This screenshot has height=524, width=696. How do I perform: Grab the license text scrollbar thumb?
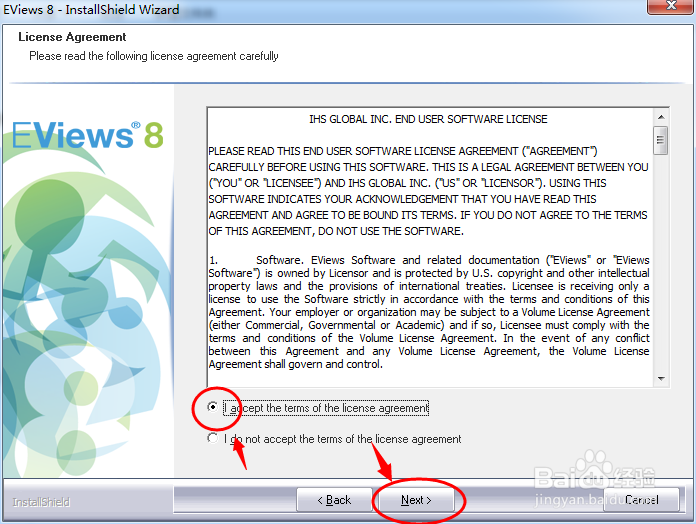[660, 140]
